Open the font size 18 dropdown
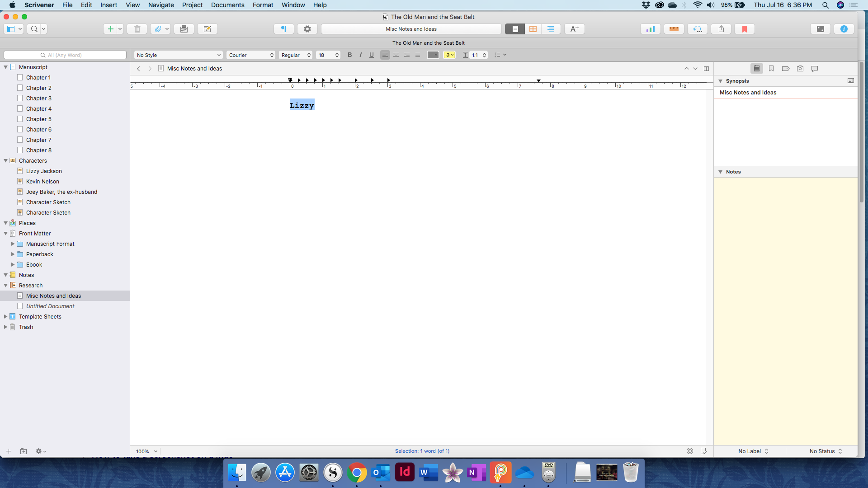868x488 pixels. tap(328, 55)
